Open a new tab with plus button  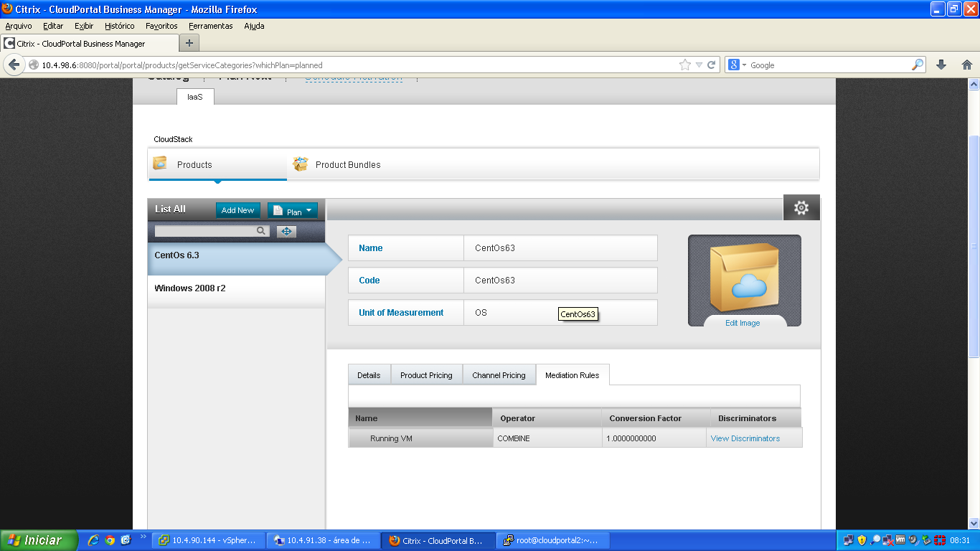pos(189,43)
